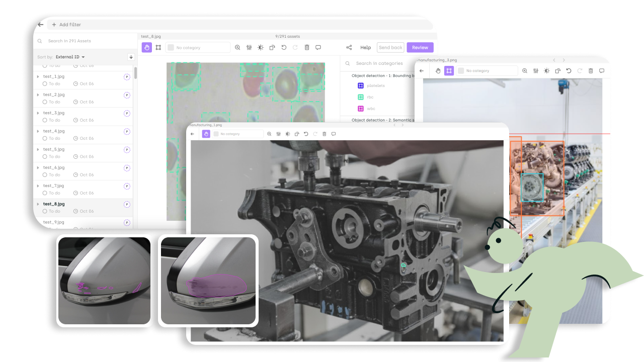Select test_6.jpg in the asset list

(x=84, y=171)
